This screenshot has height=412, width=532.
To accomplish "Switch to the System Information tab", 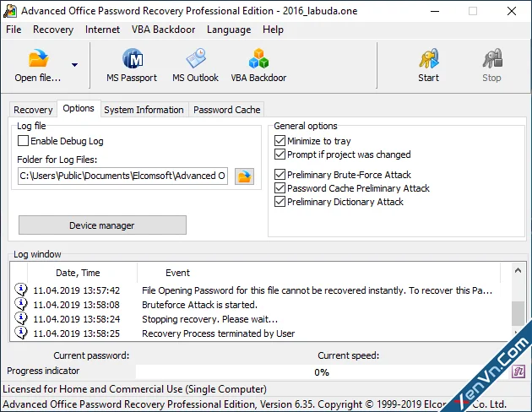I will tap(144, 110).
